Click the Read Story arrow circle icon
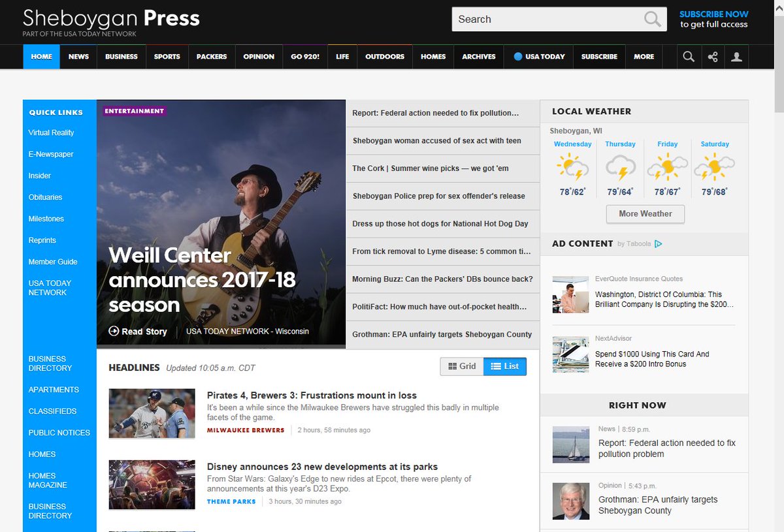 click(x=114, y=331)
